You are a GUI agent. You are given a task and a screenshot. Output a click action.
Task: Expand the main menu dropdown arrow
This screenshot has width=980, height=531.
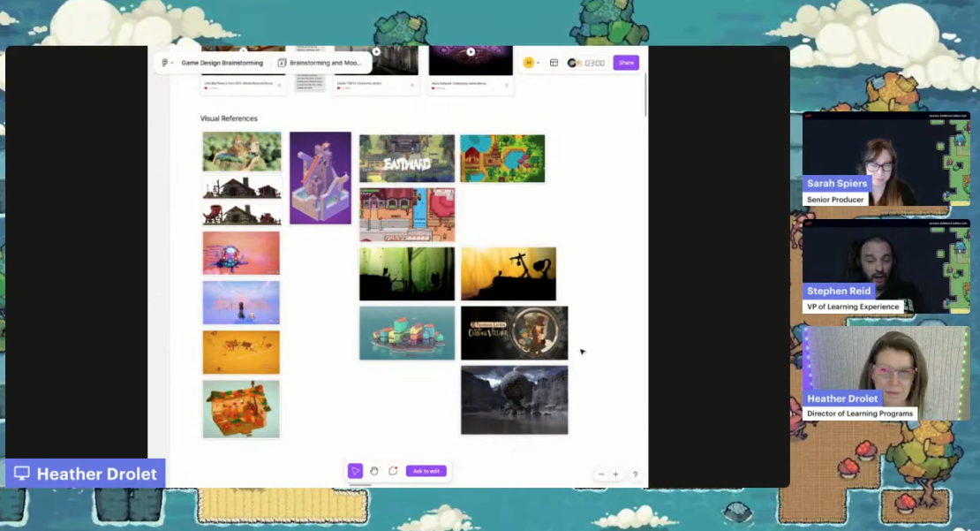(x=172, y=63)
